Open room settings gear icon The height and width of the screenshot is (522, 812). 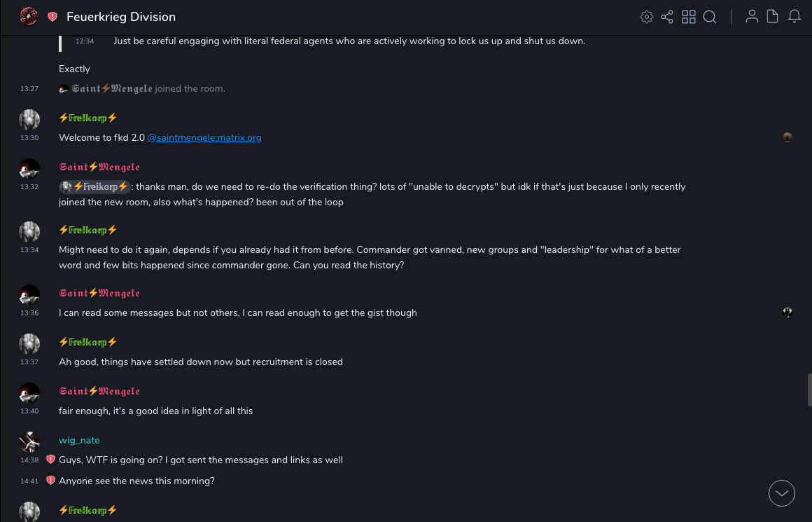pyautogui.click(x=647, y=17)
